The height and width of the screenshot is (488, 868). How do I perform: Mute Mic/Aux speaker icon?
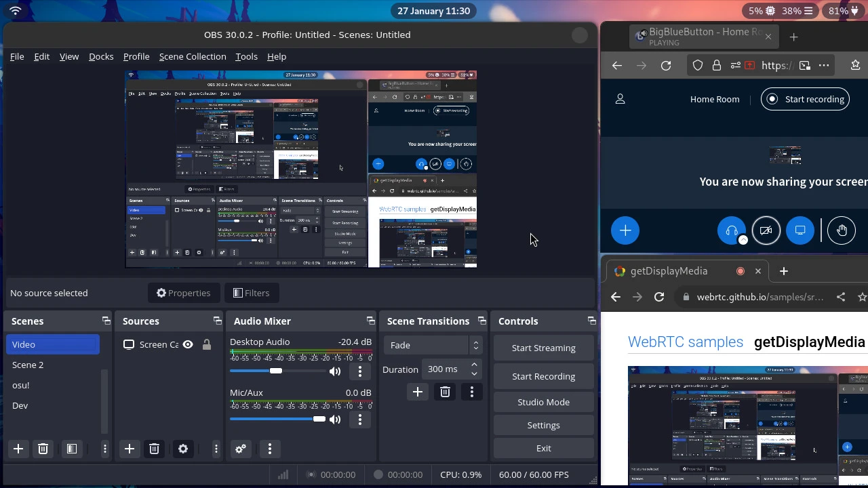coord(335,420)
